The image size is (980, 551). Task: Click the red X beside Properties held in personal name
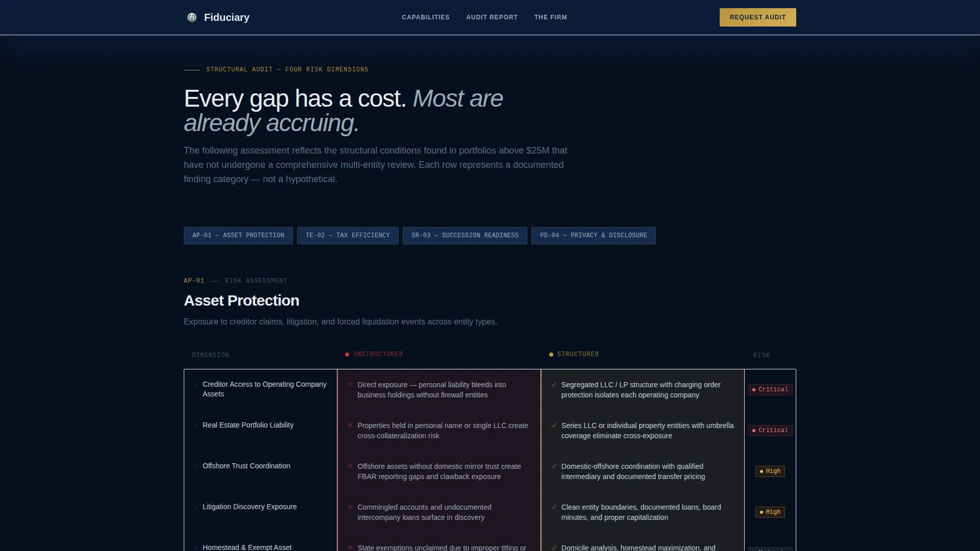350,425
